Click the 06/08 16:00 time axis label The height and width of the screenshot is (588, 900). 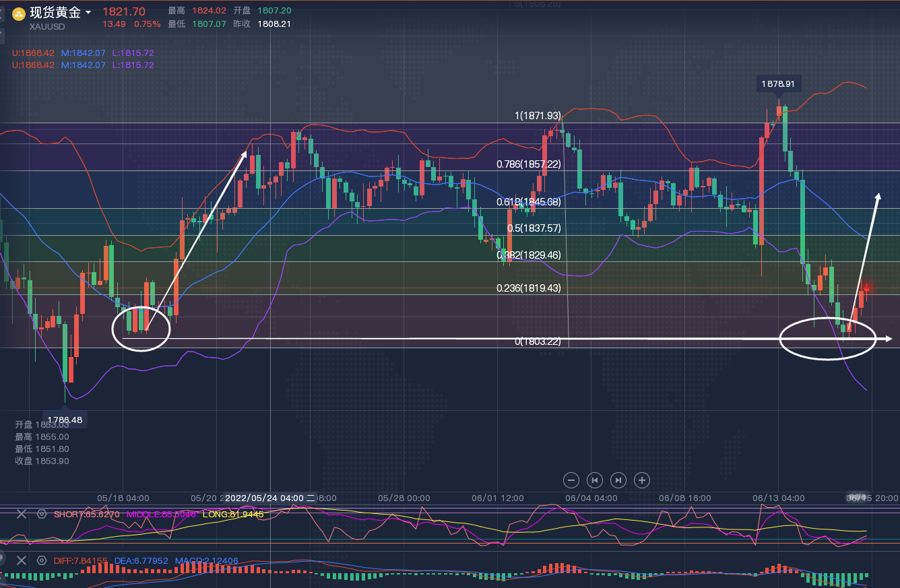[685, 498]
